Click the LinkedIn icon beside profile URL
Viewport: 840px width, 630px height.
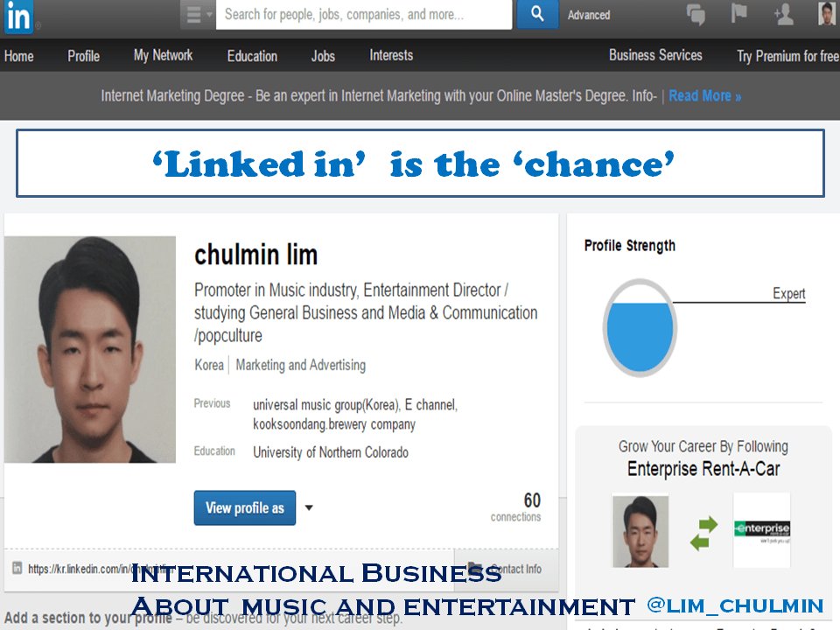click(17, 568)
